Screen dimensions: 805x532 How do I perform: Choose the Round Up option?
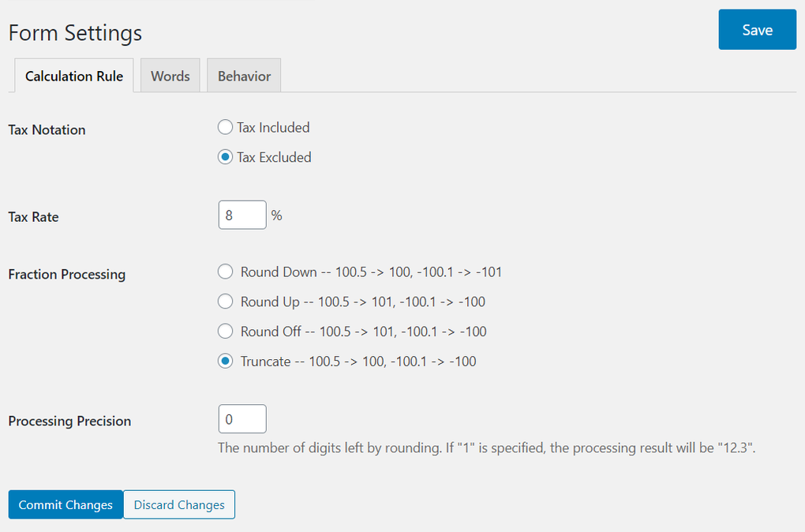[226, 302]
